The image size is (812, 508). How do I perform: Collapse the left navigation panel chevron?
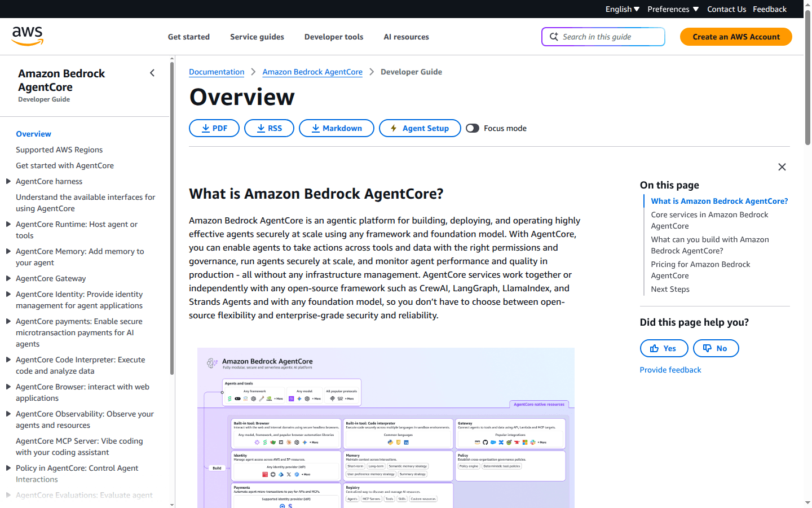(152, 73)
